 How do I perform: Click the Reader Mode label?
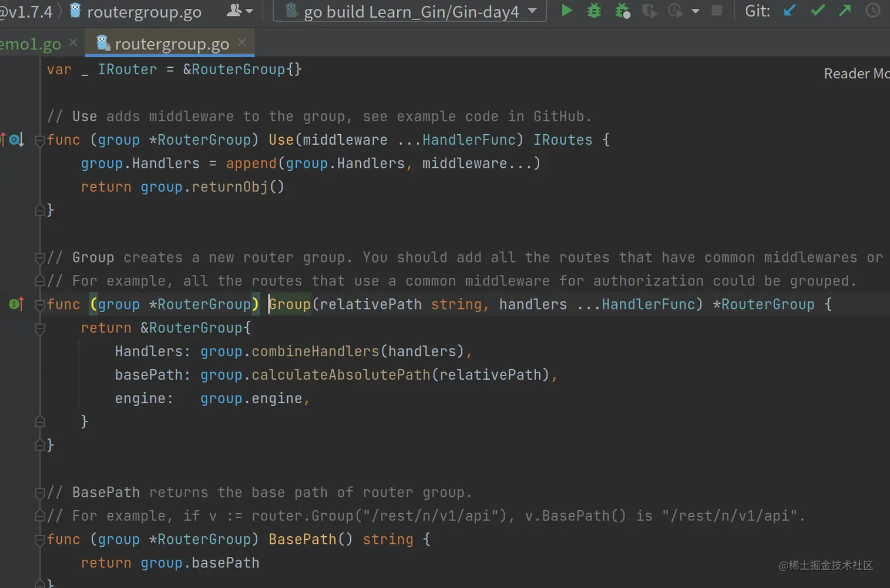(x=856, y=74)
